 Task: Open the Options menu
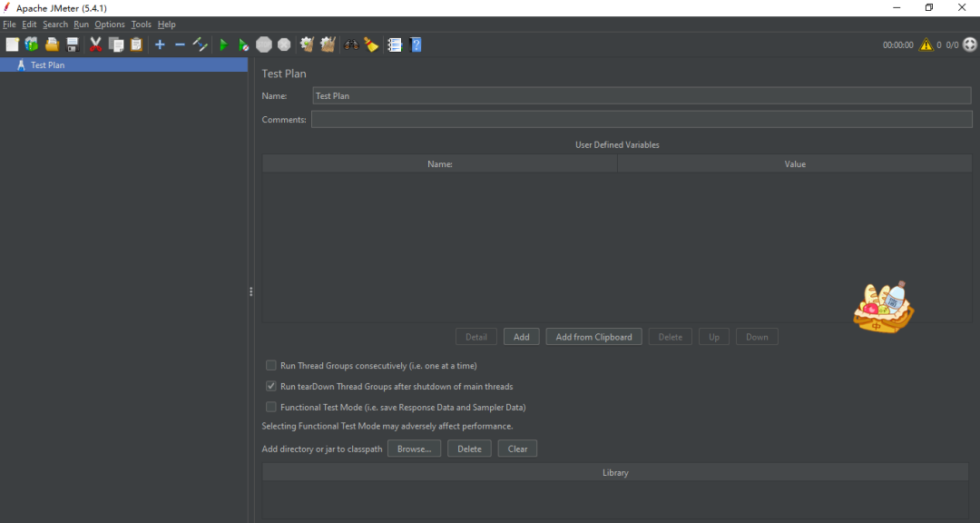click(110, 25)
